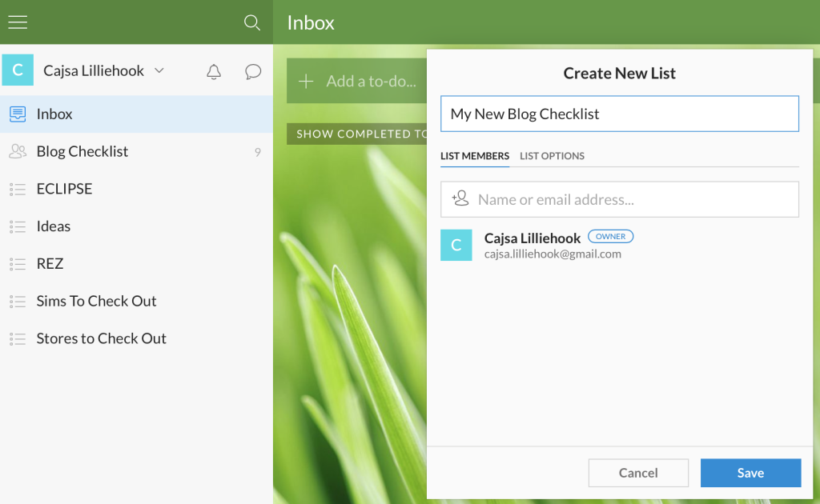Switch to the List Options tab
Image resolution: width=820 pixels, height=504 pixels.
click(x=552, y=156)
